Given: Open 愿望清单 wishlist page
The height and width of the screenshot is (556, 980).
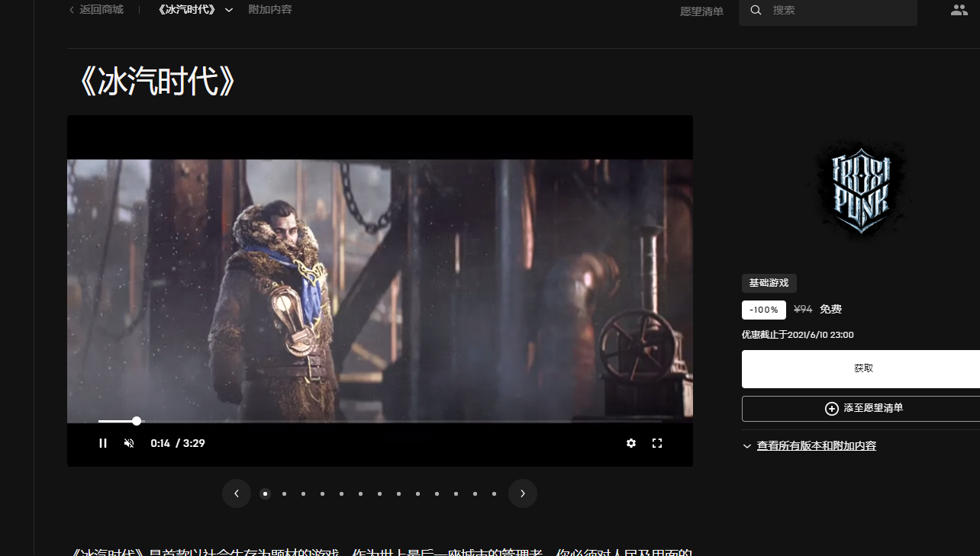Looking at the screenshot, I should pyautogui.click(x=701, y=11).
